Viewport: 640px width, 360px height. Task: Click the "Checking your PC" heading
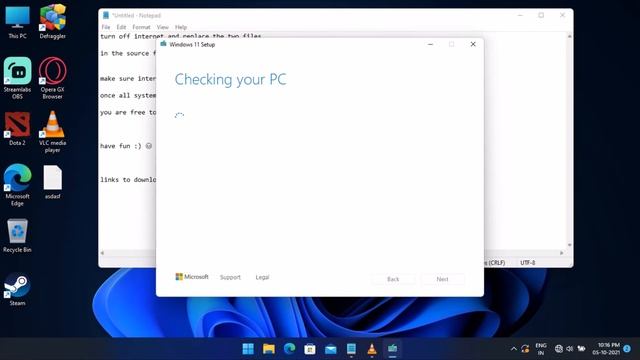(231, 79)
